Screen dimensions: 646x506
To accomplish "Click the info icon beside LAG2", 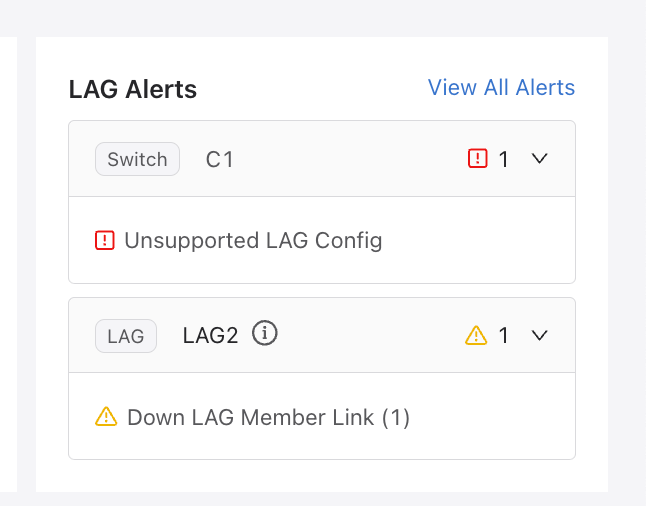I will click(x=264, y=333).
